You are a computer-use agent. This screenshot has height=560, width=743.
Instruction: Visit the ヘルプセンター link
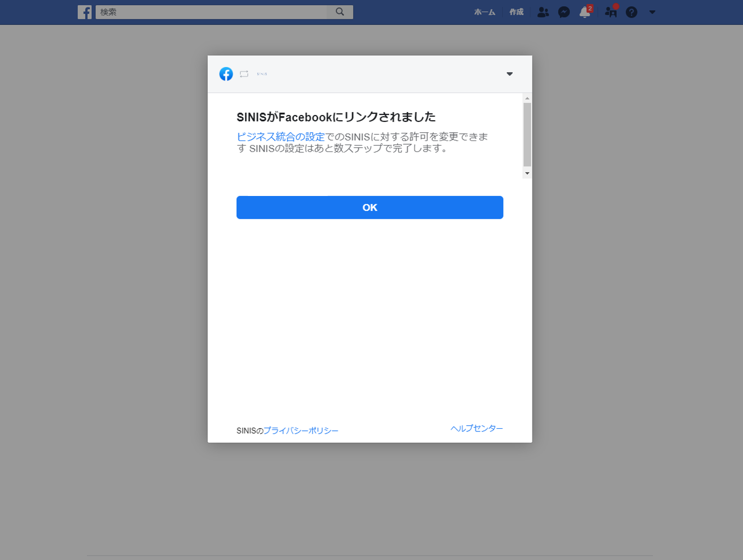(476, 428)
